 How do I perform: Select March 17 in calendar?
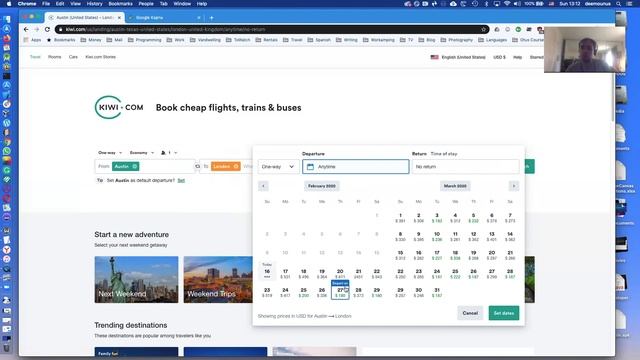[437, 255]
